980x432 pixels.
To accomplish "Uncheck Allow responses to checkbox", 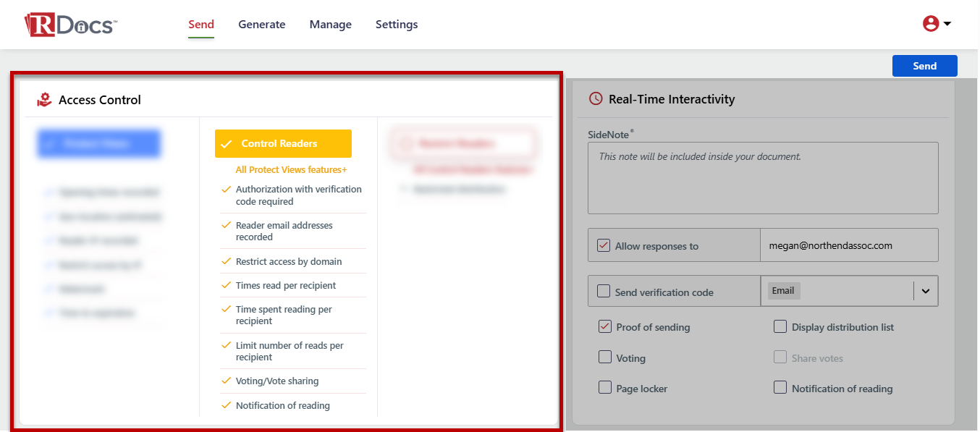I will (604, 245).
